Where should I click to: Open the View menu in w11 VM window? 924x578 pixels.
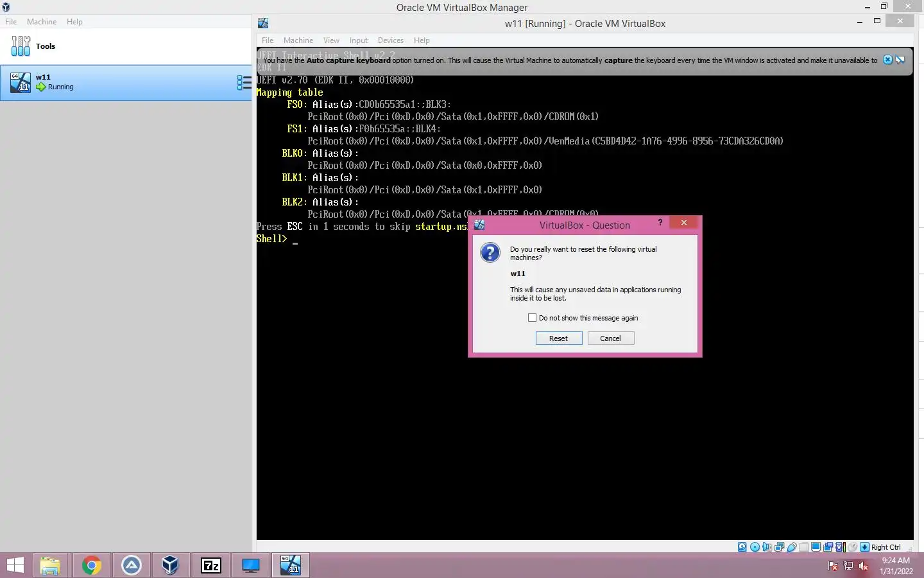[x=331, y=40]
